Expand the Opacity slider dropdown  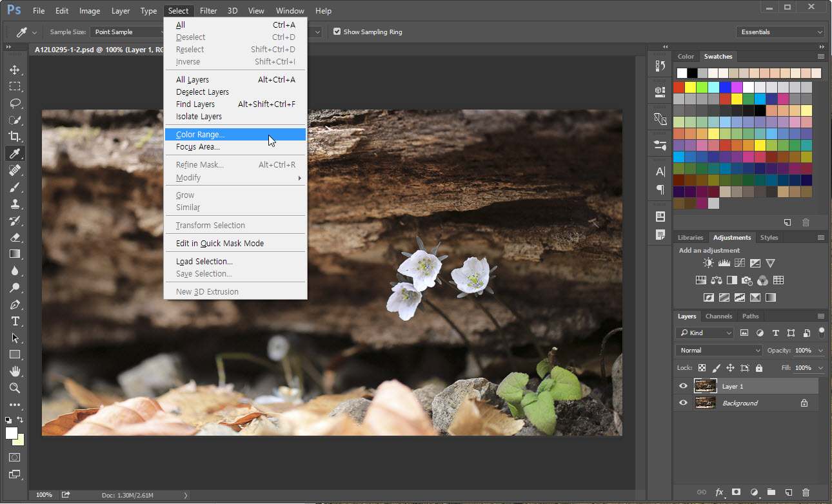coord(820,350)
